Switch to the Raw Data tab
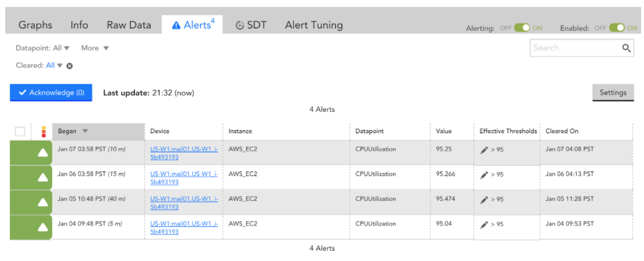 point(129,25)
